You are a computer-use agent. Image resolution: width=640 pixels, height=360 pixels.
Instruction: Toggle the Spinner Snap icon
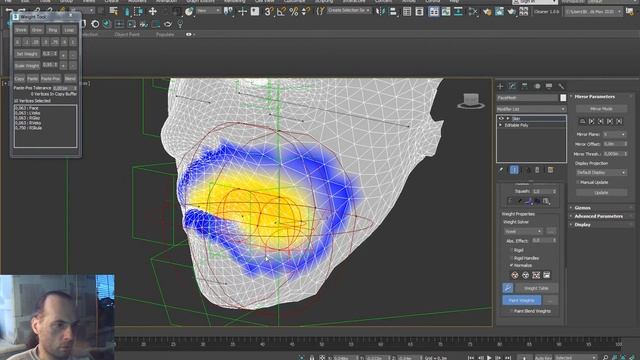305,11
